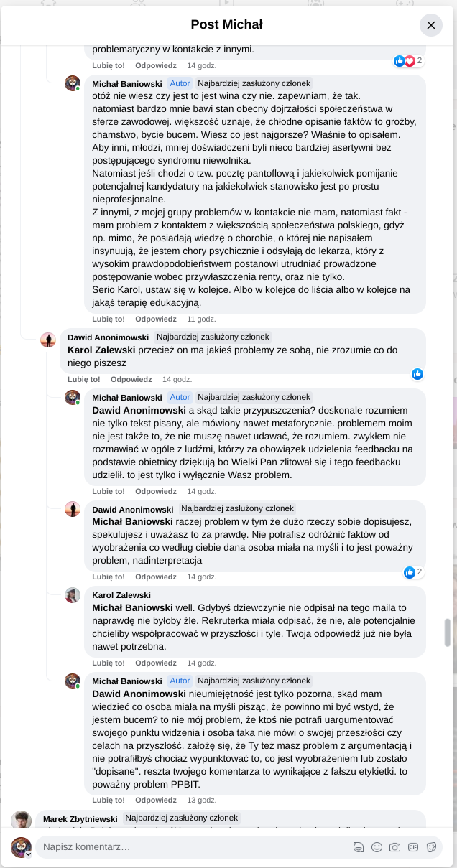This screenshot has height=868, width=457.
Task: Switch commenting identity via bottom-left avatar
Action: tap(21, 847)
